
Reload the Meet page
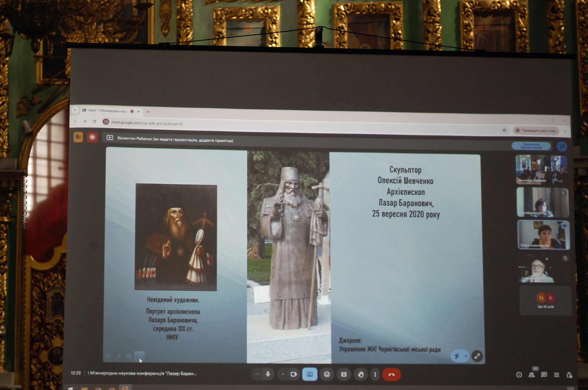94,121
